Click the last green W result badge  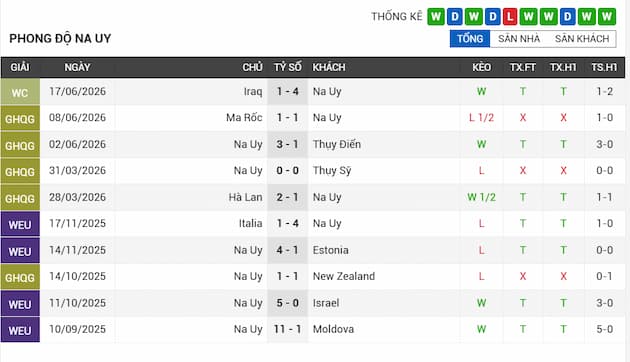(607, 17)
